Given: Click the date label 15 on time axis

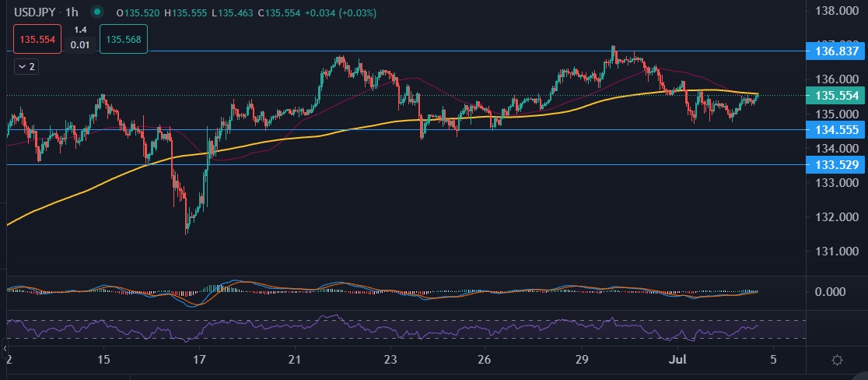Looking at the screenshot, I should coord(103,359).
